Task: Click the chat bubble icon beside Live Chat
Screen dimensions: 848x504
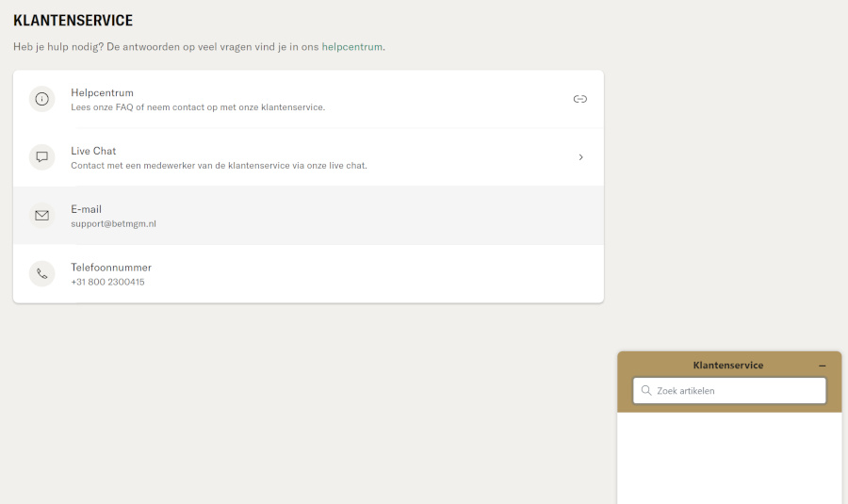Action: [x=41, y=157]
